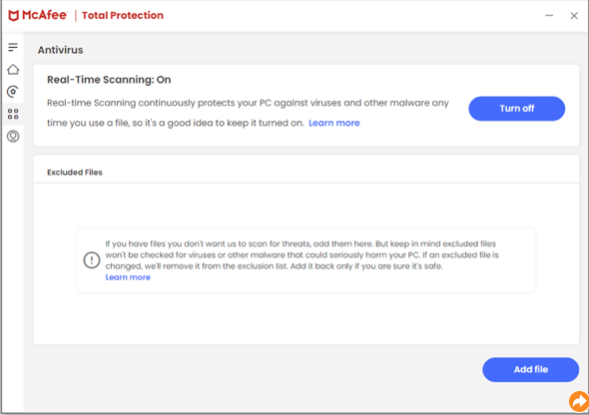This screenshot has height=415, width=589.
Task: Open the hamburger menu in the sidebar
Action: (x=13, y=47)
